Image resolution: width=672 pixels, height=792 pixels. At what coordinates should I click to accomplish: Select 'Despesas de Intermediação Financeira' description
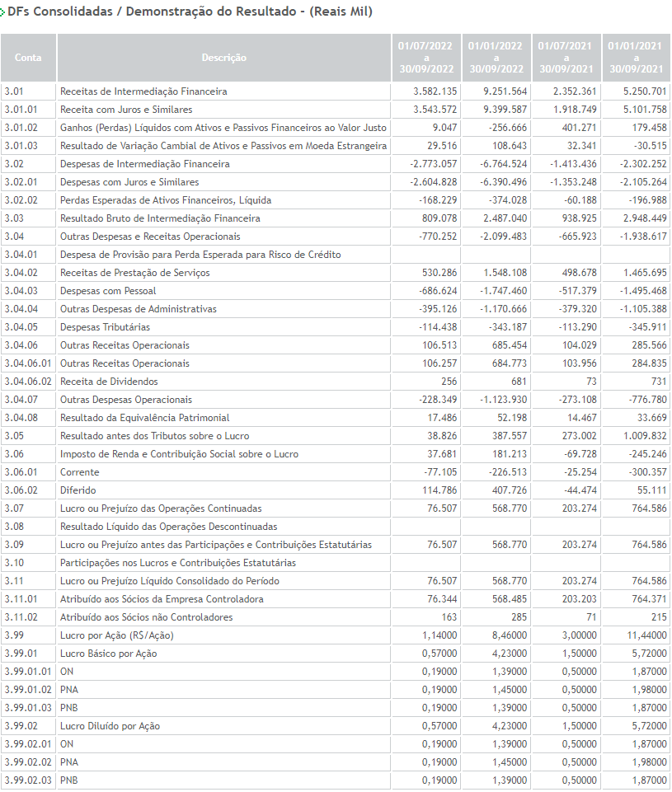145,164
